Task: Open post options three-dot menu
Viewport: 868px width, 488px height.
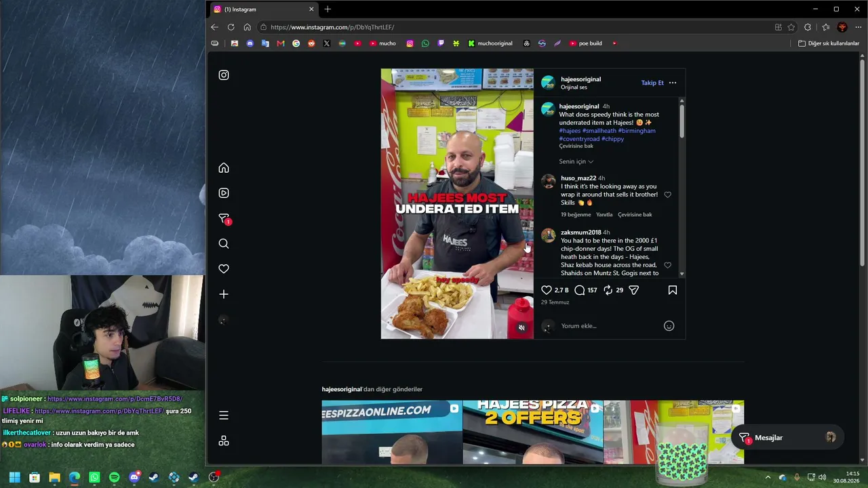Action: 673,83
